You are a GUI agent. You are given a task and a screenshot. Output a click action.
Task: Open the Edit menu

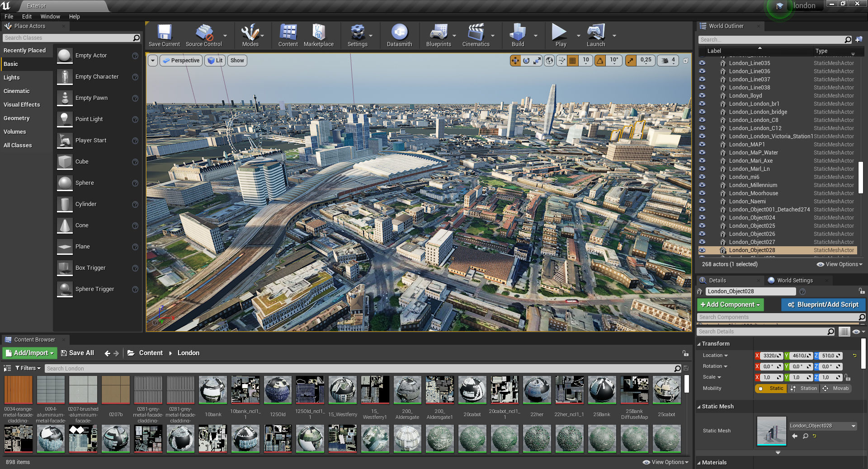coord(27,17)
